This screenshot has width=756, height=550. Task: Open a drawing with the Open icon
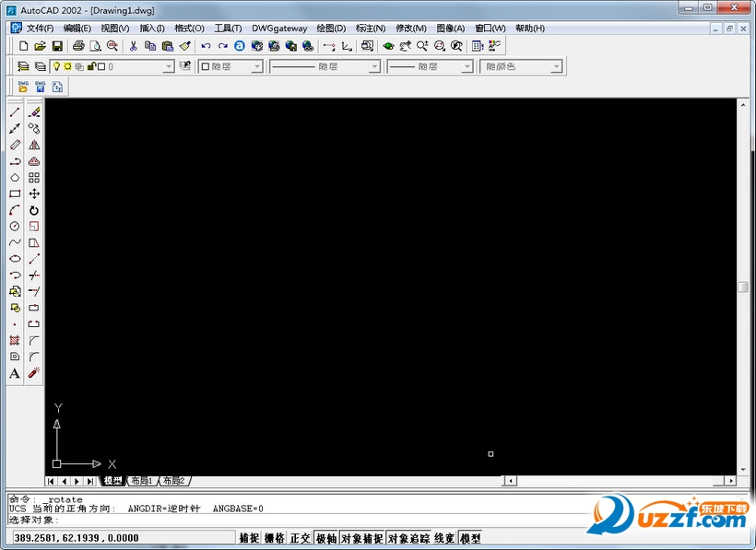(38, 45)
